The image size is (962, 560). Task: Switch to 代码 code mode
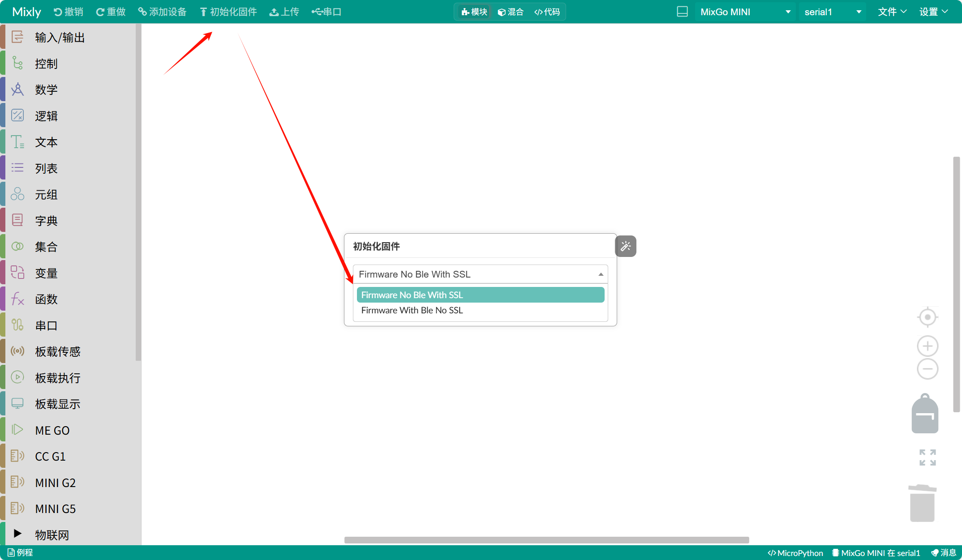pyautogui.click(x=547, y=12)
